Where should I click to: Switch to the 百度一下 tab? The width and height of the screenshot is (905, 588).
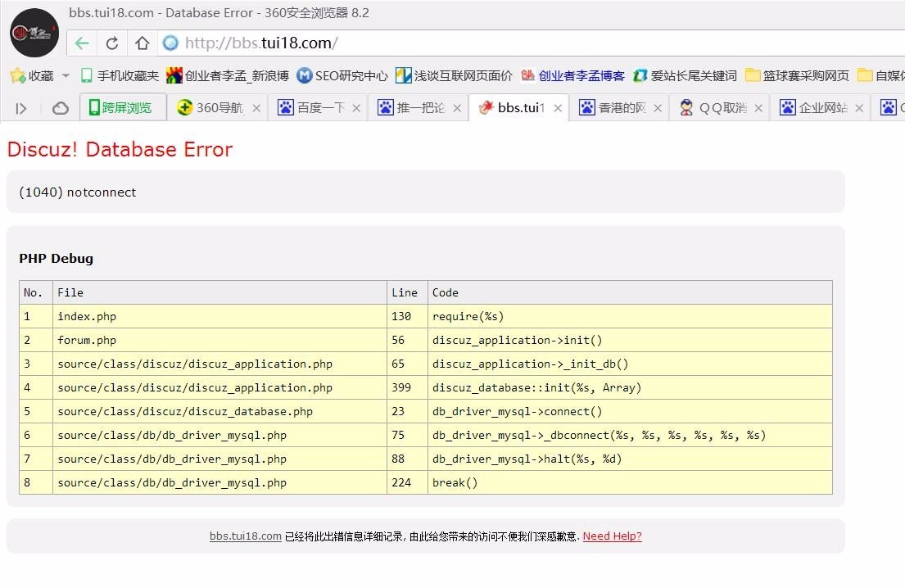point(311,108)
